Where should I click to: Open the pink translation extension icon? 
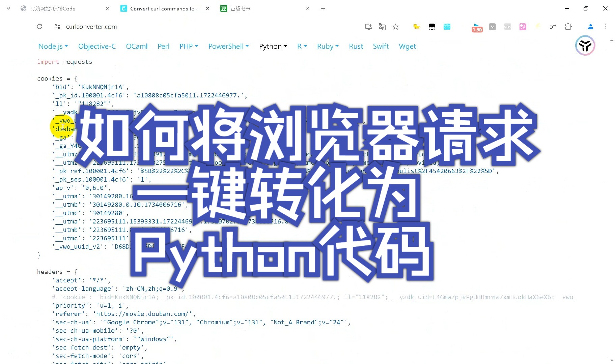[523, 27]
